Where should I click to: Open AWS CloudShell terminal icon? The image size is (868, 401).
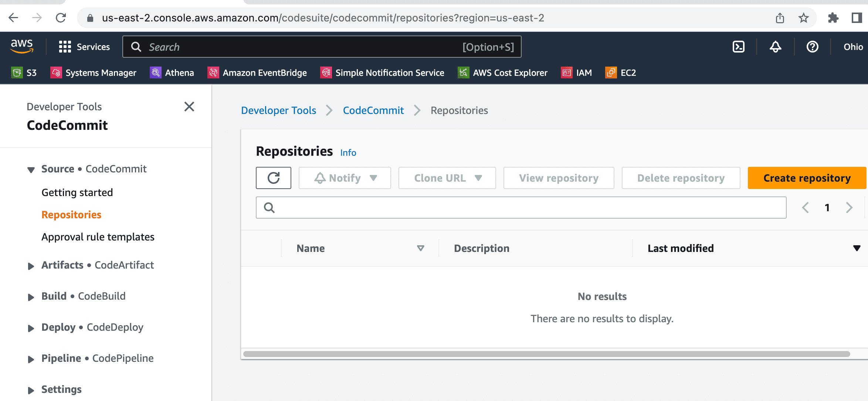click(738, 47)
